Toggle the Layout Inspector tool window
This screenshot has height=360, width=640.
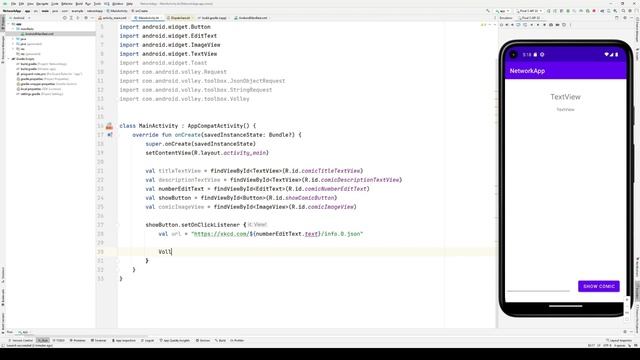(619, 340)
